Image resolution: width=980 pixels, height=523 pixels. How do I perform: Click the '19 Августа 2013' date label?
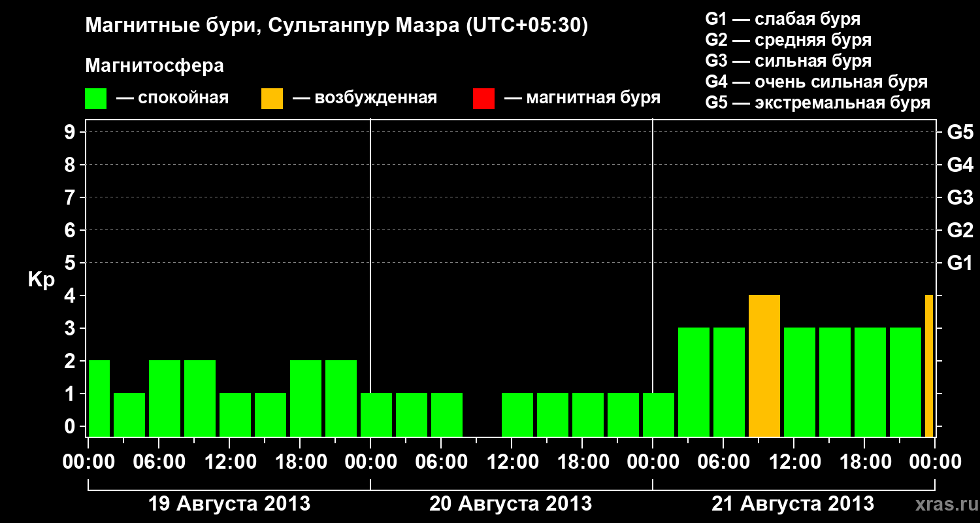pos(229,504)
